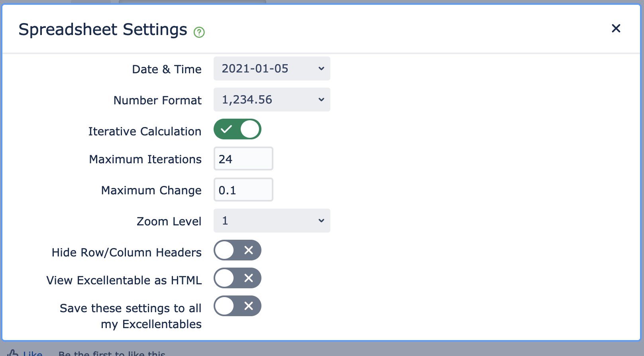This screenshot has width=644, height=356.
Task: Enable Save these settings to all my Excellentables
Action: pyautogui.click(x=238, y=306)
